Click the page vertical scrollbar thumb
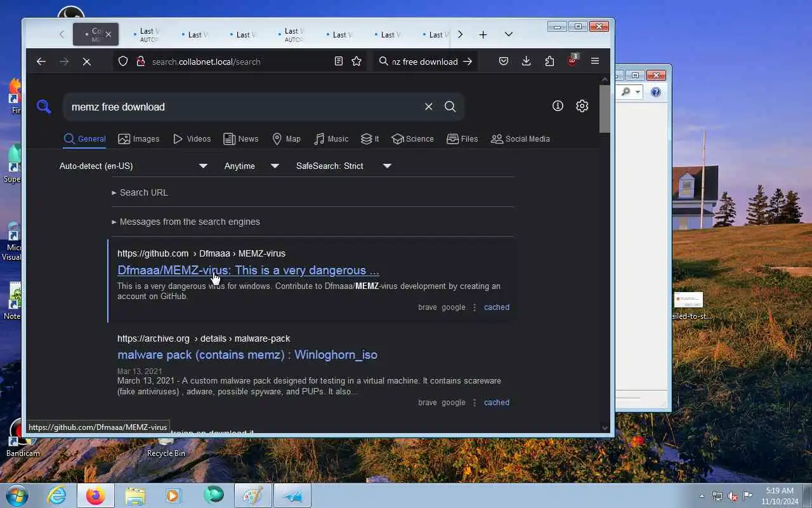This screenshot has width=812, height=508. pos(605,109)
